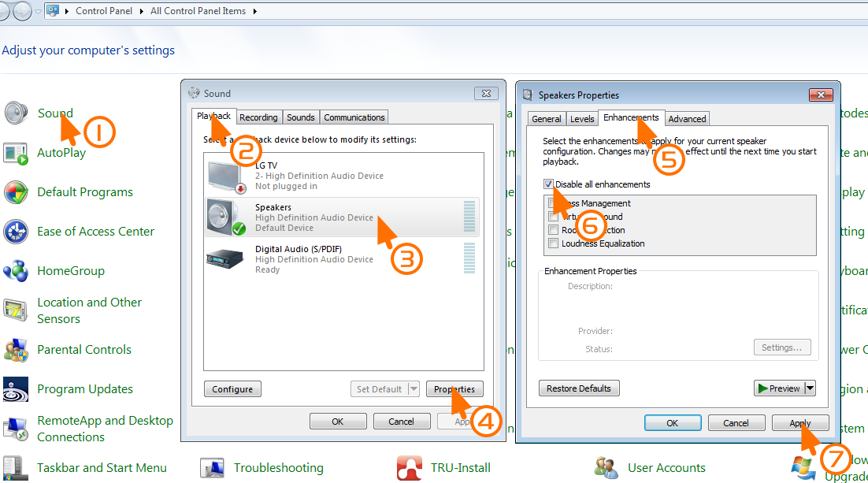The height and width of the screenshot is (483, 868).
Task: Open Location and Other Sensors icon
Action: (16, 310)
